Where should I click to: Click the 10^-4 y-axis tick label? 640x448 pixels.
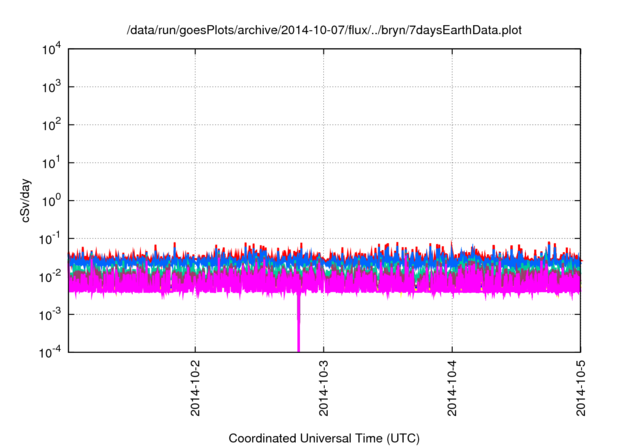tap(50, 352)
